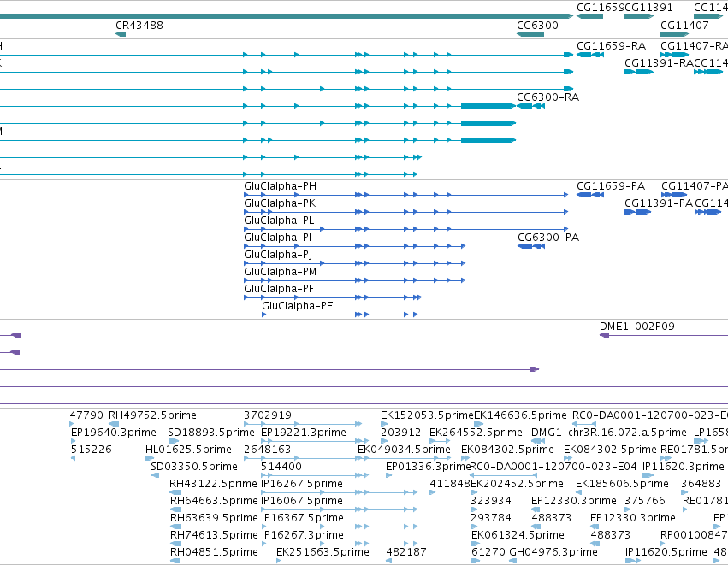728x565 pixels.
Task: Select transcript CG11659-RA
Action: pos(590,55)
